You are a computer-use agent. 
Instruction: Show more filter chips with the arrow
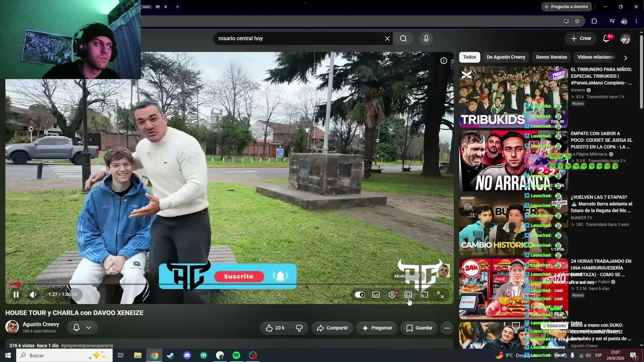[x=625, y=58]
